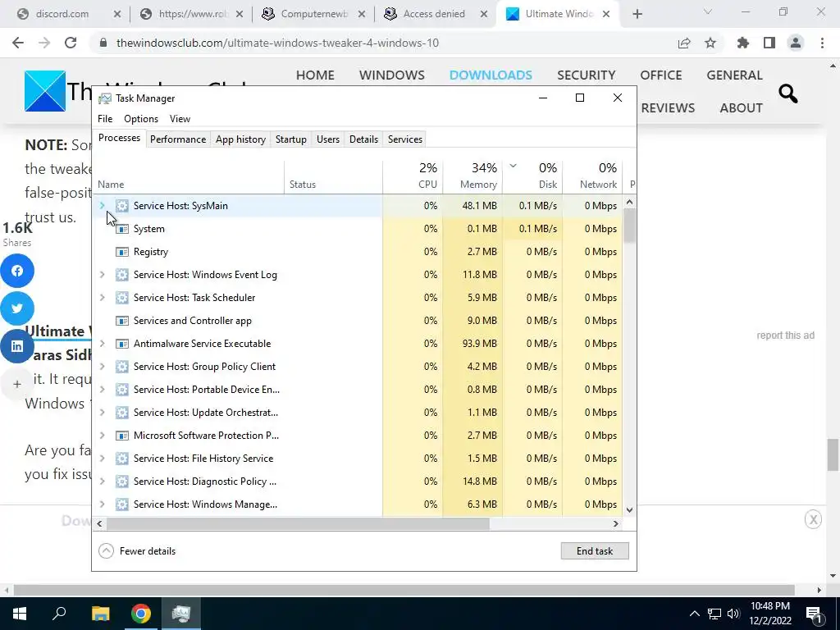Click the End task button
Viewport: 840px width, 630px height.
(x=595, y=550)
